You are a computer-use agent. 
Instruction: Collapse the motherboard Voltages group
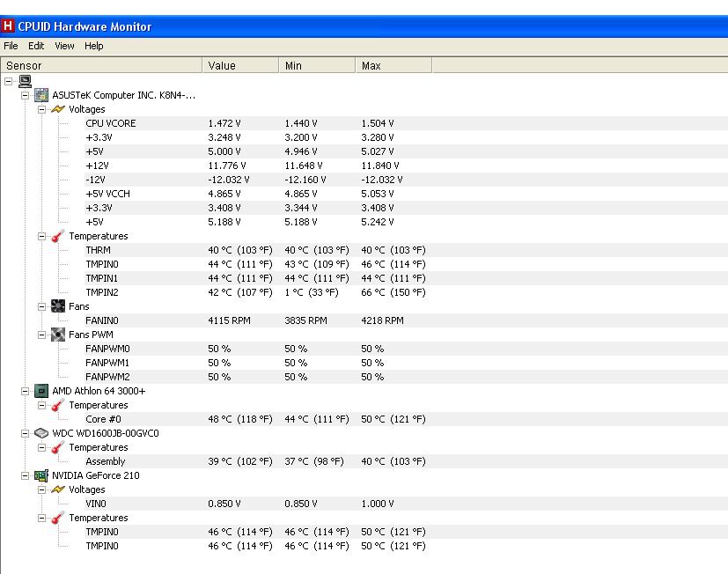pos(41,109)
